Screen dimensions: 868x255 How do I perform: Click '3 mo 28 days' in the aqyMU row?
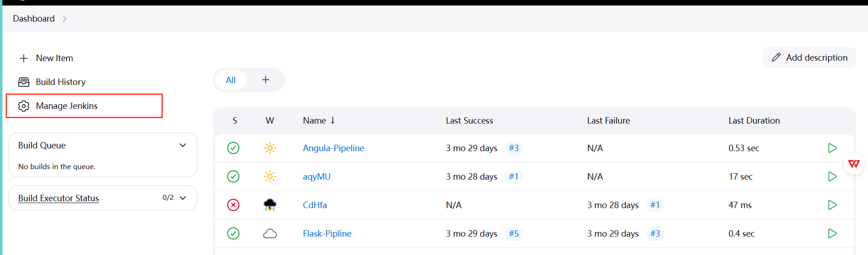472,176
